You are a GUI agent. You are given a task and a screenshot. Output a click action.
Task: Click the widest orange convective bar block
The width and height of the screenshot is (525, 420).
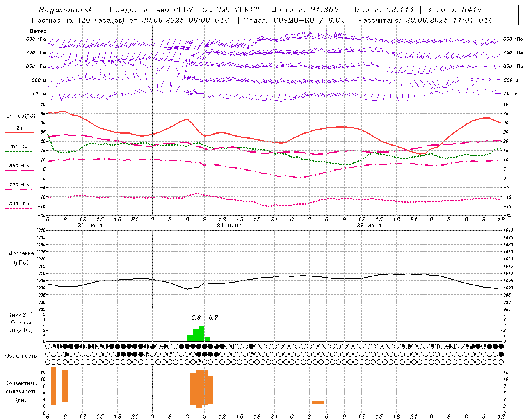202,389
